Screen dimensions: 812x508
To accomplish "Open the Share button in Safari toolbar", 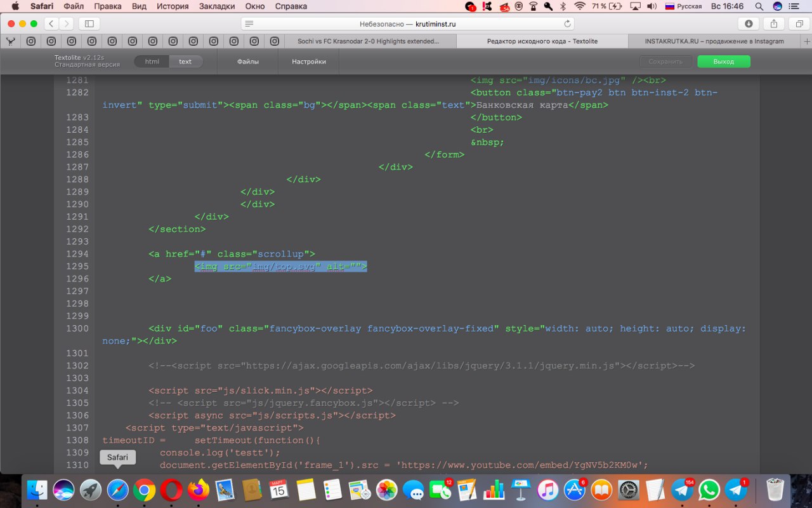I will (x=774, y=23).
